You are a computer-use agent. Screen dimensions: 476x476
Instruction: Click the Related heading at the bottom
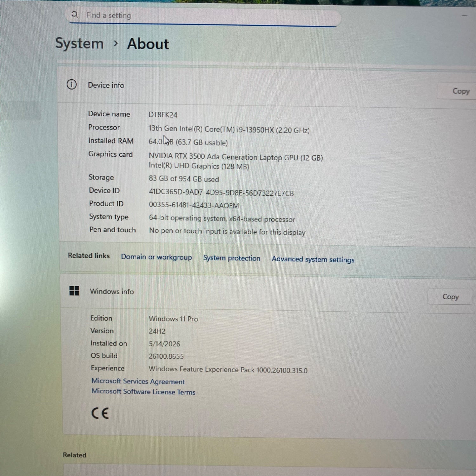click(75, 455)
